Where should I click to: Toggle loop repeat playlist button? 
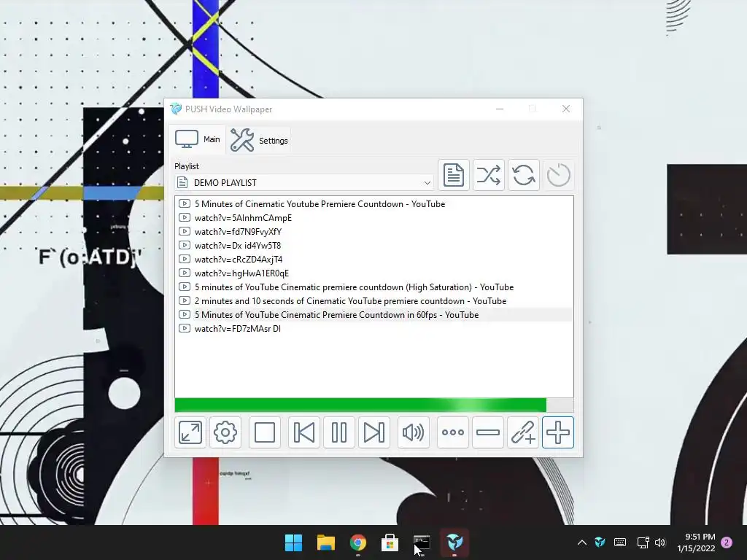(x=524, y=175)
